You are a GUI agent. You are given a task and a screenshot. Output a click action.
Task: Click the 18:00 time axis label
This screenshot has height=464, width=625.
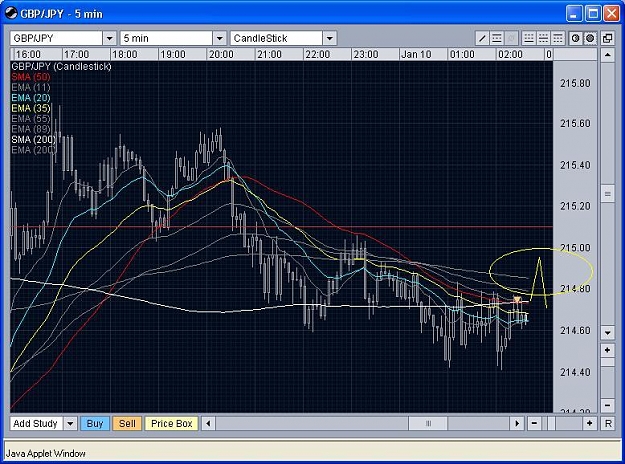[124, 54]
